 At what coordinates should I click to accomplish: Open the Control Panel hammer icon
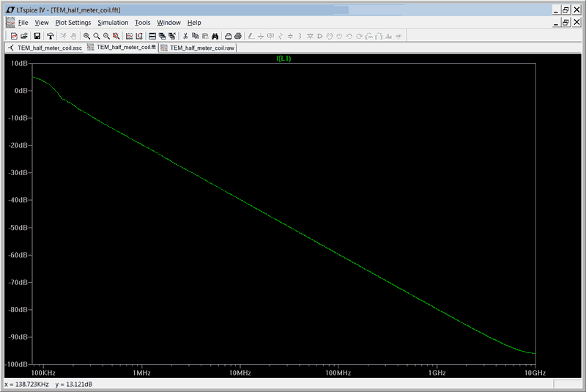coord(50,35)
